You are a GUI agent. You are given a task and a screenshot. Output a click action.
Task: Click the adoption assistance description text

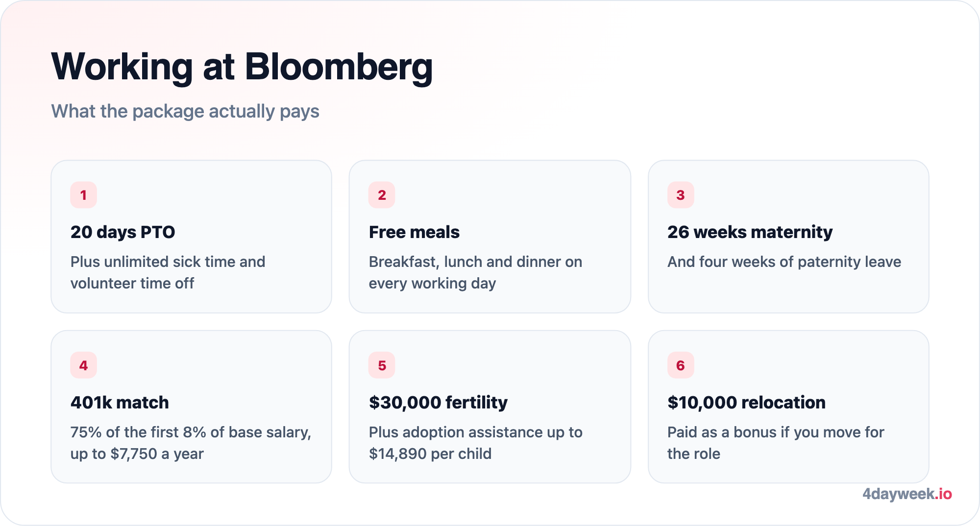pos(475,443)
